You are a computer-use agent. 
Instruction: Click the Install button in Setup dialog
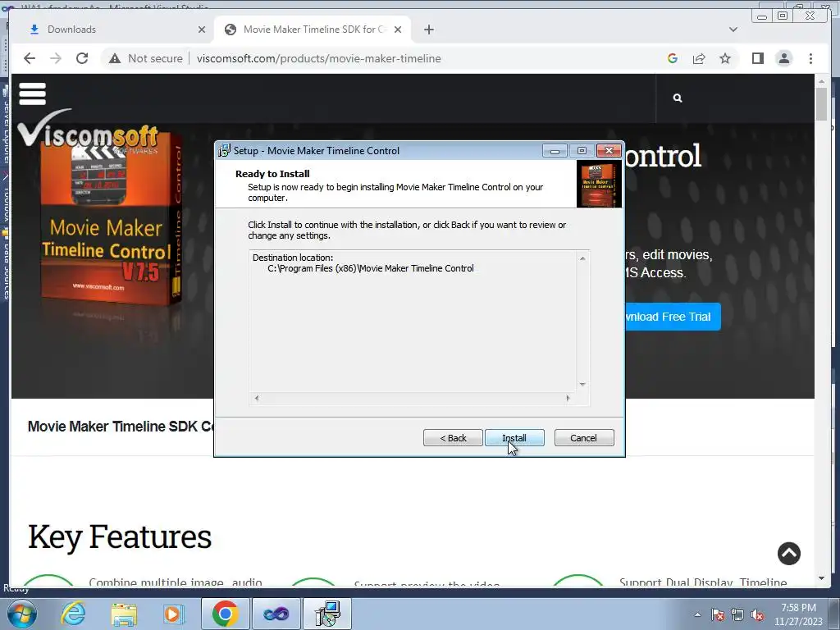pyautogui.click(x=514, y=438)
